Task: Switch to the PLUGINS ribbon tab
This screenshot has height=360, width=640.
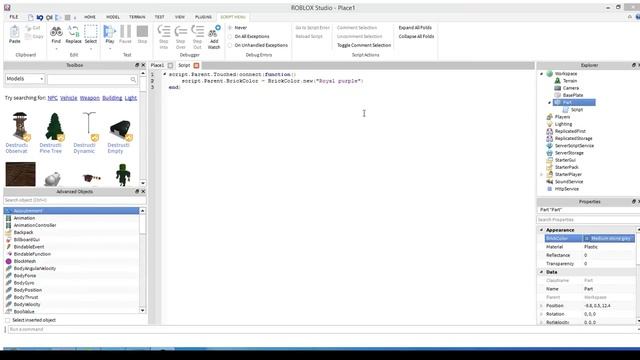Action: 203,17
